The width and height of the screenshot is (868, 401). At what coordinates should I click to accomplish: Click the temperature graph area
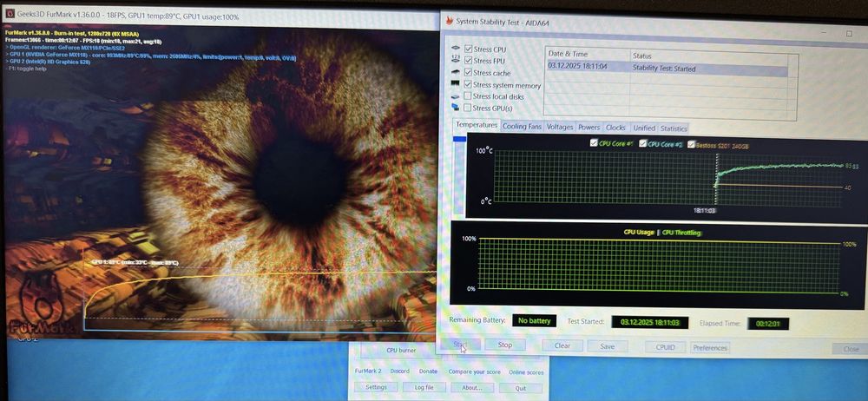(668, 178)
